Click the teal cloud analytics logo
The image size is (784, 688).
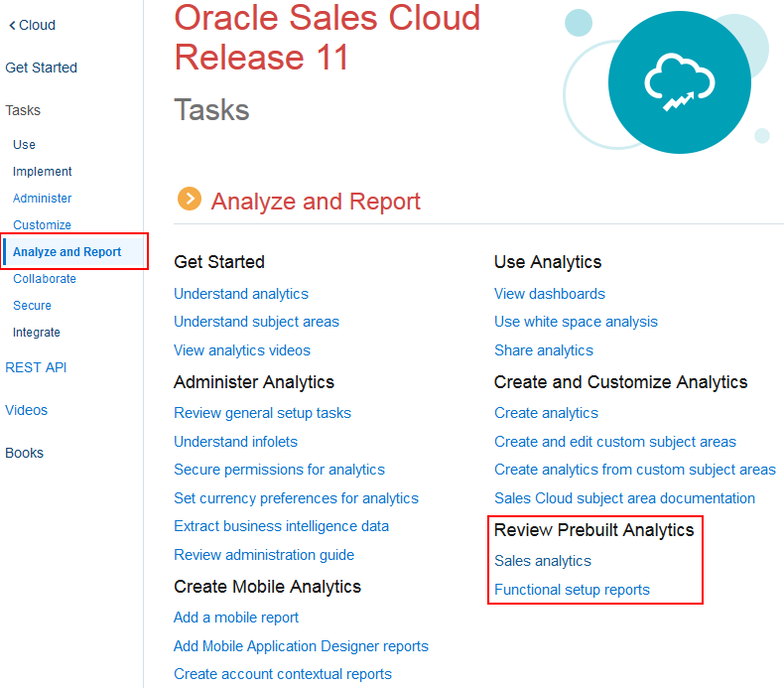point(679,82)
